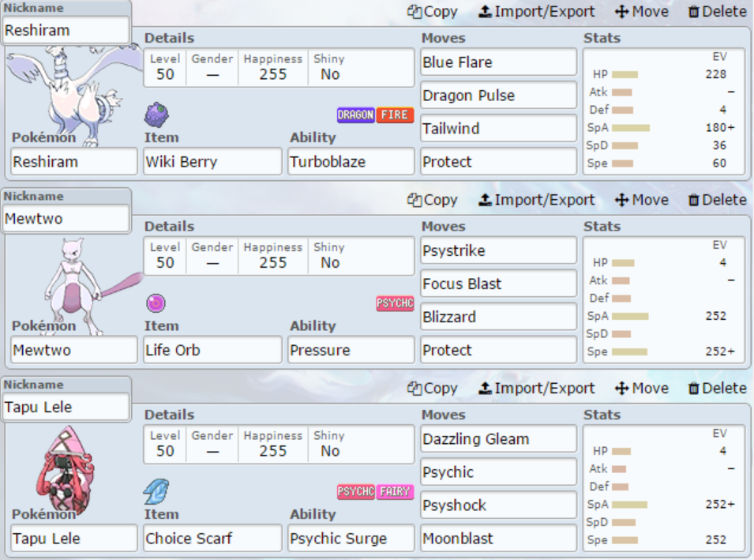This screenshot has width=754, height=560.
Task: Open Mewtwo's details box
Action: click(x=279, y=256)
